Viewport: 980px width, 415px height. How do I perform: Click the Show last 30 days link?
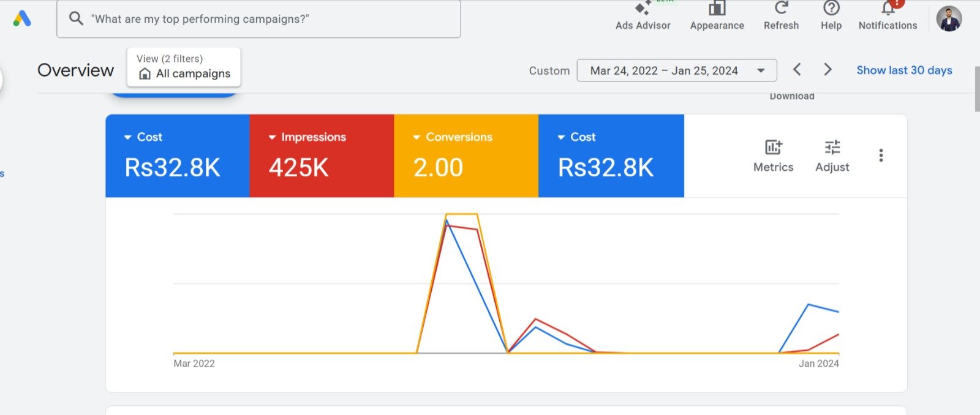[x=904, y=70]
